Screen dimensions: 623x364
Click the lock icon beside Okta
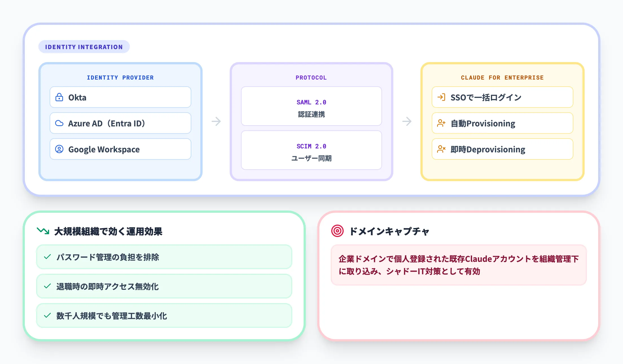click(x=59, y=97)
